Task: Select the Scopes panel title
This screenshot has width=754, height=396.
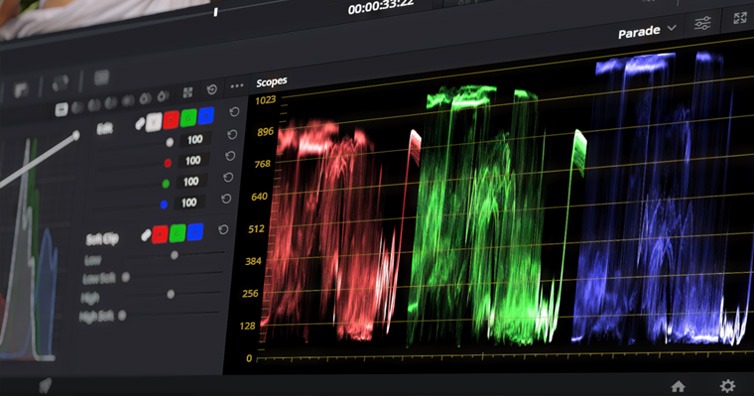Action: [x=271, y=82]
